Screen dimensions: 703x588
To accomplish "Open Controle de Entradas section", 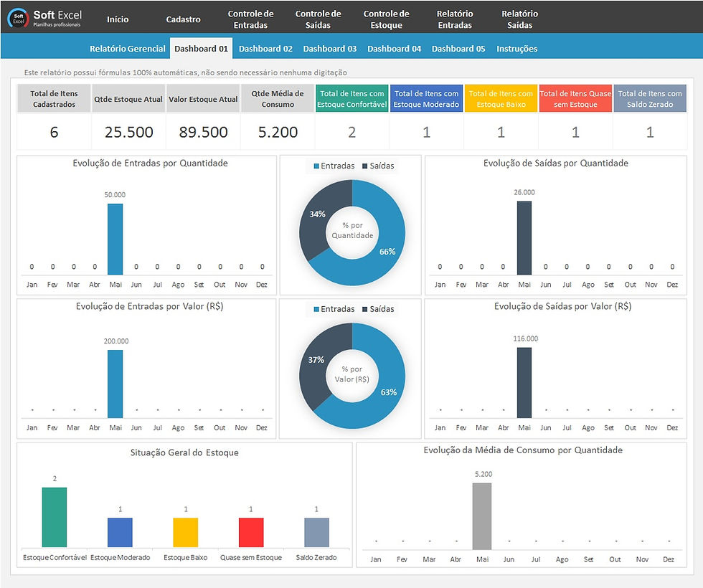I will pos(250,19).
